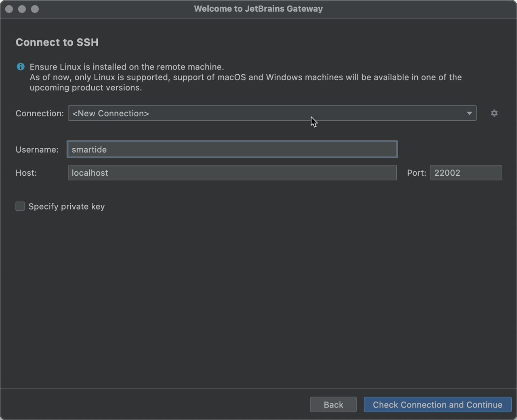Click the Host: label

[26, 173]
